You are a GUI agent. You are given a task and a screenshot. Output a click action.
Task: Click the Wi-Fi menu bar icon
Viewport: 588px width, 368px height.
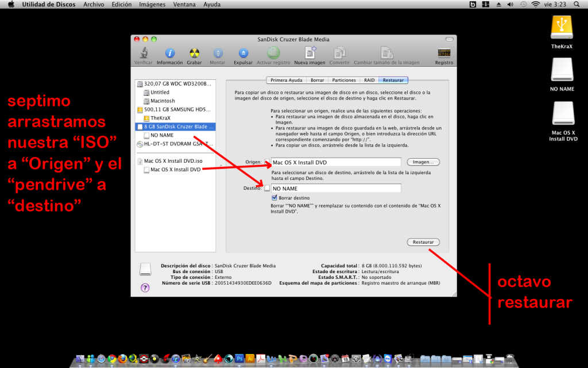pyautogui.click(x=536, y=5)
